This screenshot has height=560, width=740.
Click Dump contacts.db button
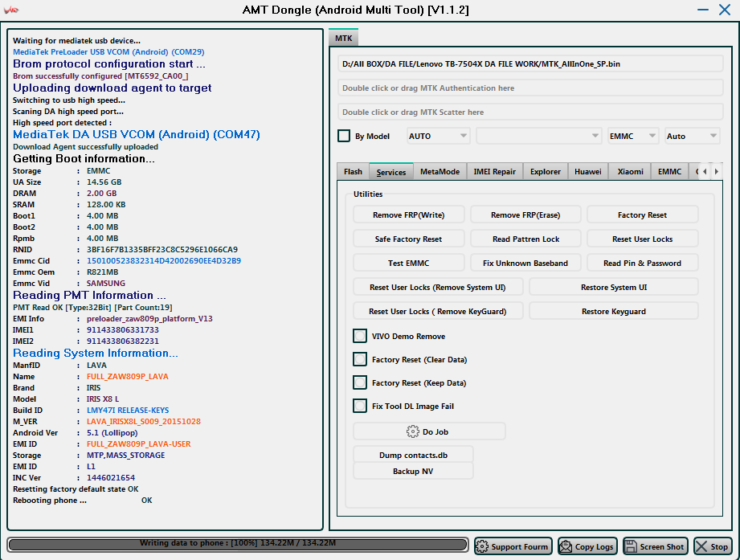(x=414, y=455)
